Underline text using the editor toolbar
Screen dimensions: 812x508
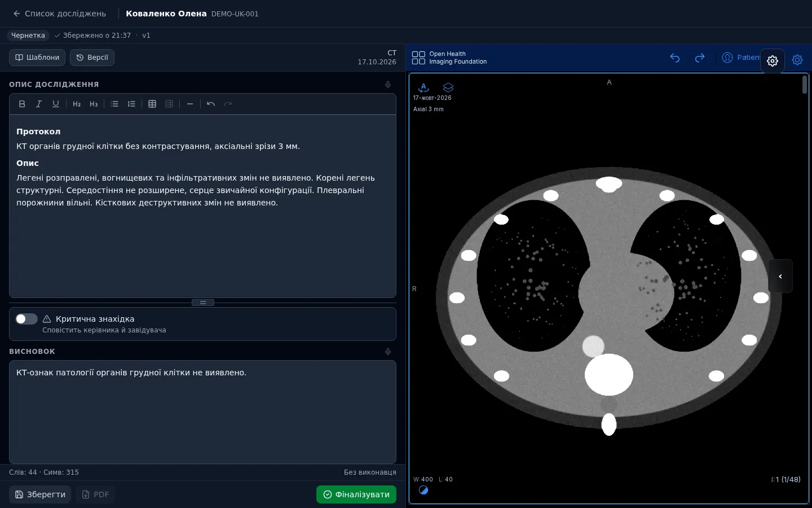(x=56, y=104)
